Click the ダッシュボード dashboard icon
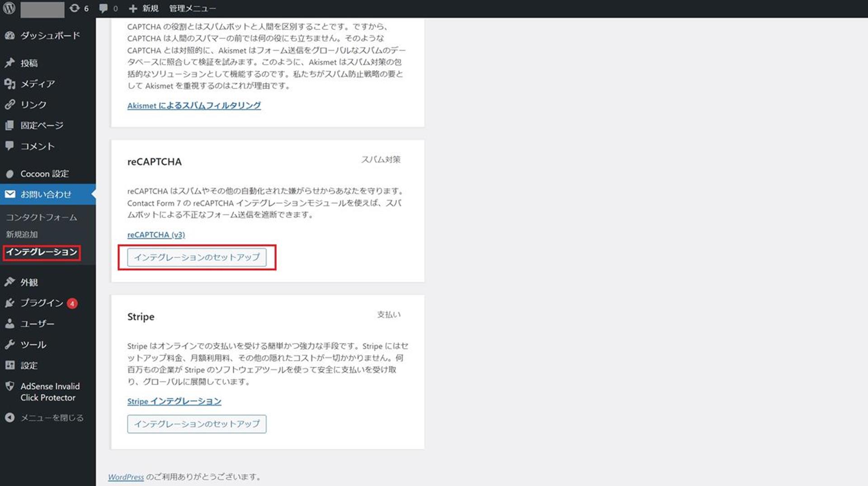The image size is (868, 486). (x=10, y=36)
